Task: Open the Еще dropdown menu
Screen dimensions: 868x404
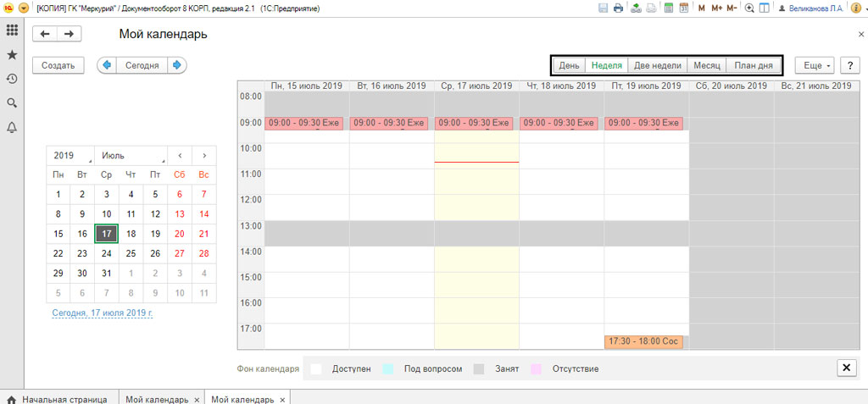Action: pos(817,65)
